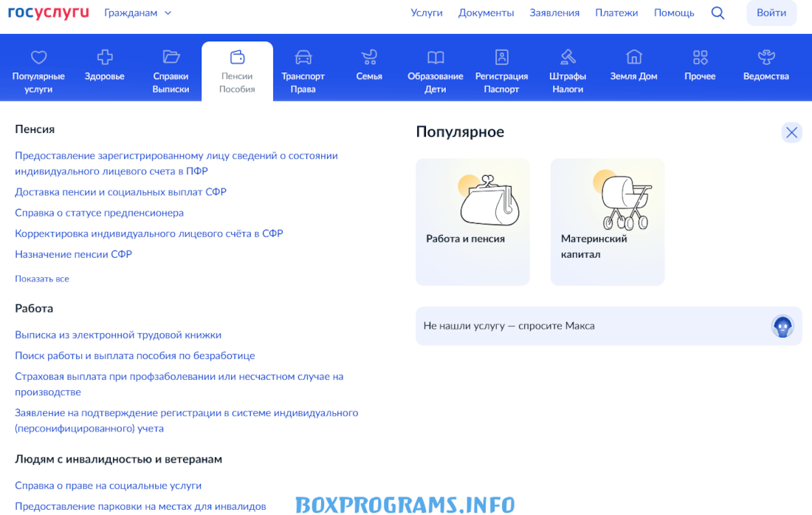
Task: Select the Registration passport icon
Action: (x=502, y=57)
